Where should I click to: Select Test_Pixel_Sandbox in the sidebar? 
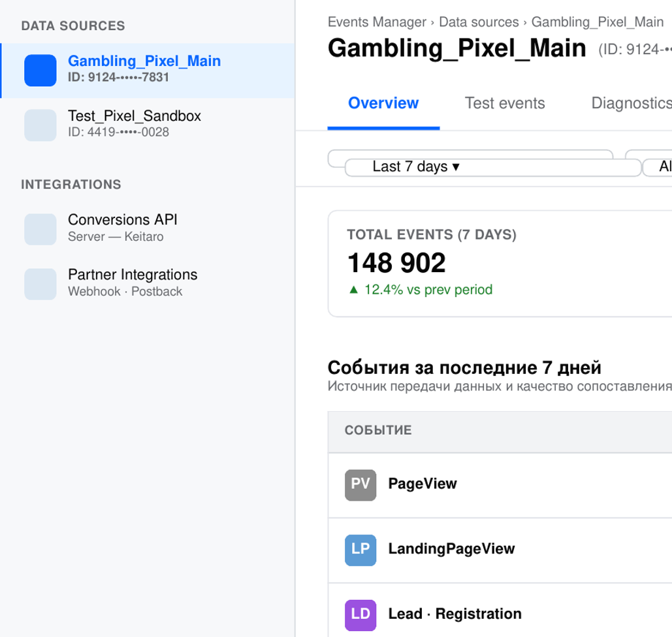(135, 123)
